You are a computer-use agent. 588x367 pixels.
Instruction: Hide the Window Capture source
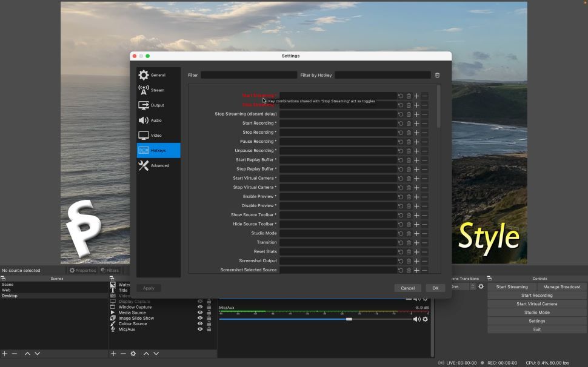click(x=201, y=307)
